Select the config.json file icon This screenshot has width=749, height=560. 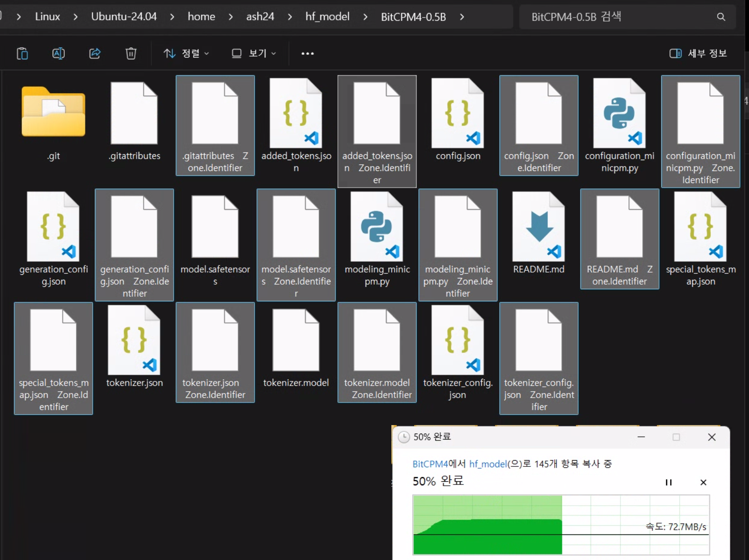coord(458,113)
